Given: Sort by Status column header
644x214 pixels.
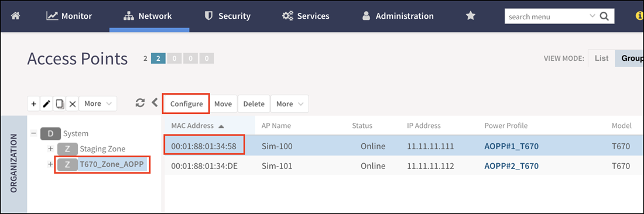Looking at the screenshot, I should 362,126.
